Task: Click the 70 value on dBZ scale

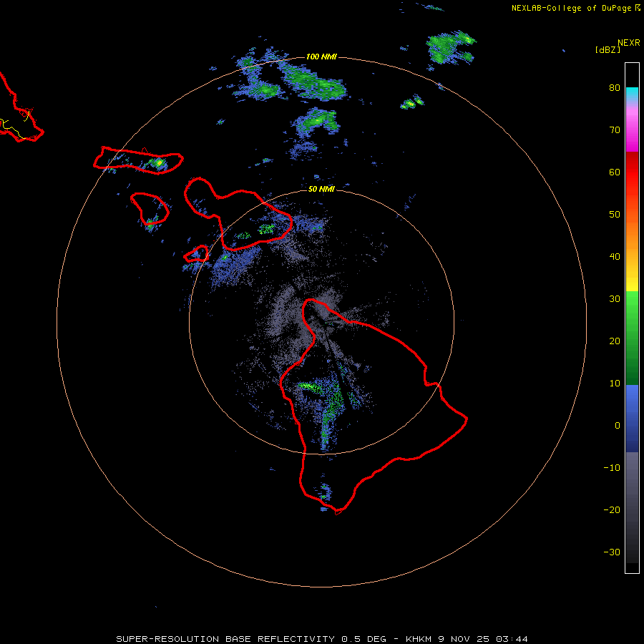Action: click(615, 130)
